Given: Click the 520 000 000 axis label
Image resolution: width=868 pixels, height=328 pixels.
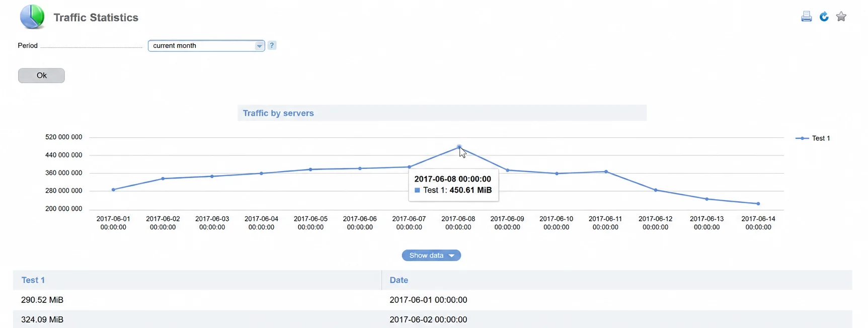Looking at the screenshot, I should point(63,137).
